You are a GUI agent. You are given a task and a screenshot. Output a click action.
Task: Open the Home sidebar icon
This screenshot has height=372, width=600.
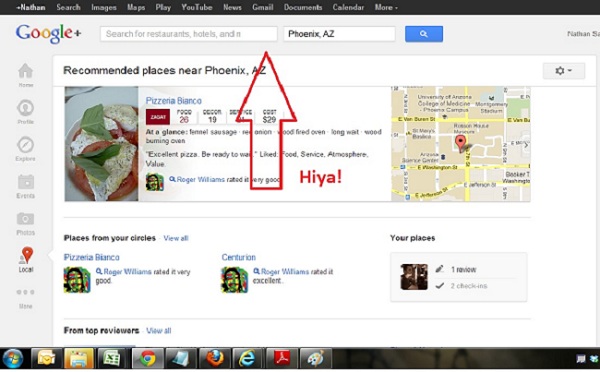pyautogui.click(x=26, y=71)
